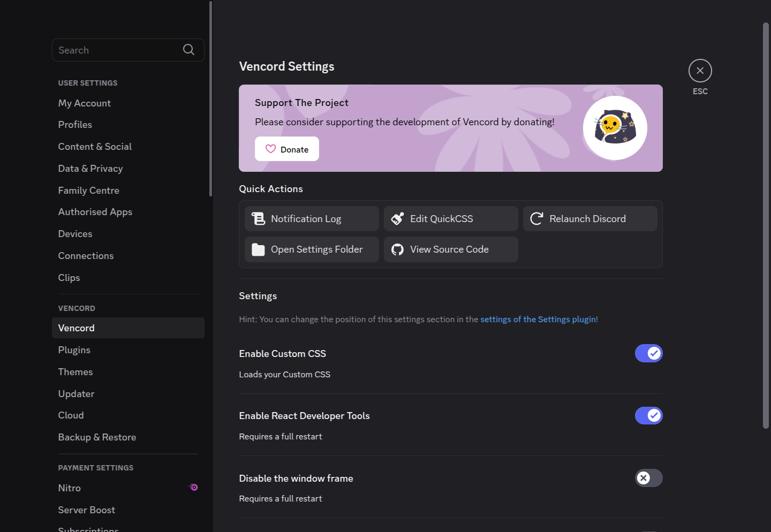Enable the Disable window frame toggle
The width and height of the screenshot is (771, 532).
click(648, 478)
